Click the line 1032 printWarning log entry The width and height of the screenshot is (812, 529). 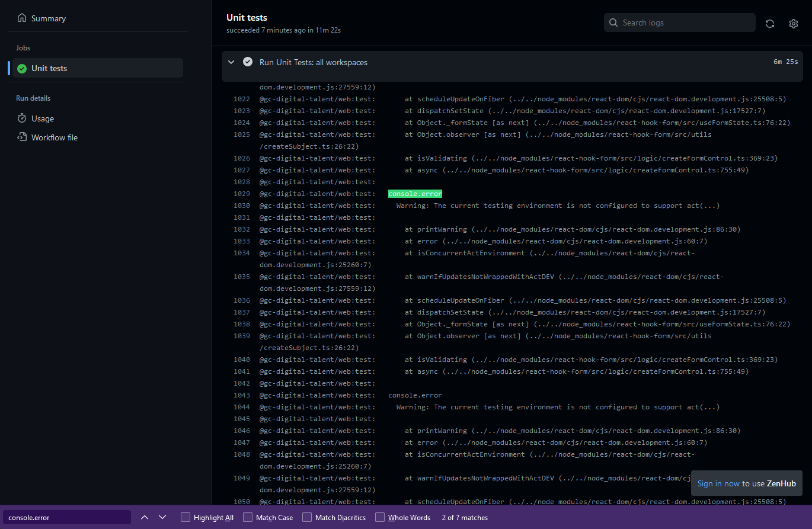tap(573, 229)
